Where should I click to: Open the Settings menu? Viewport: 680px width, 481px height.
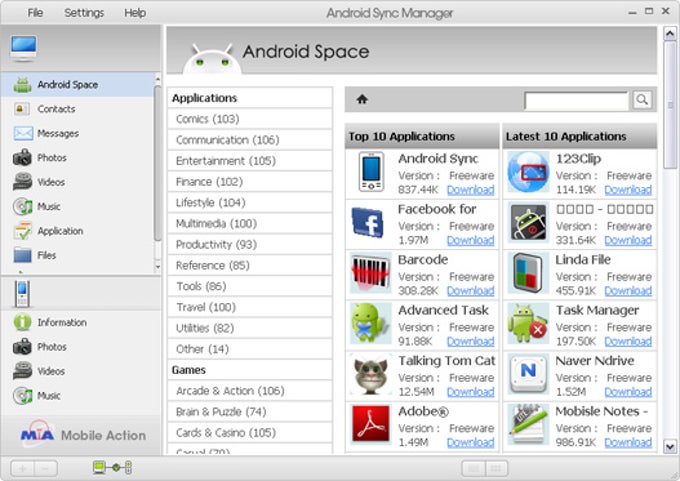pyautogui.click(x=84, y=13)
